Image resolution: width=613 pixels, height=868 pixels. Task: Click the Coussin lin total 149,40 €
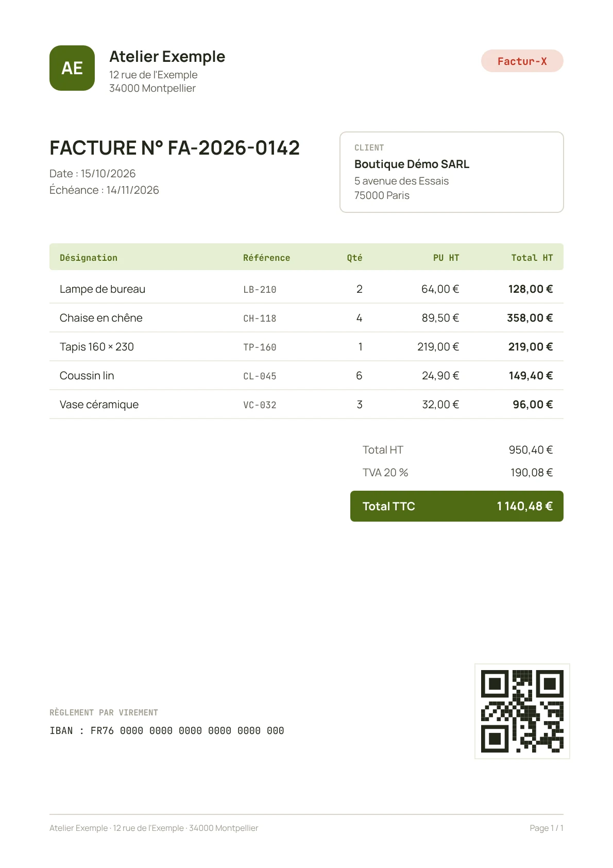coord(531,376)
